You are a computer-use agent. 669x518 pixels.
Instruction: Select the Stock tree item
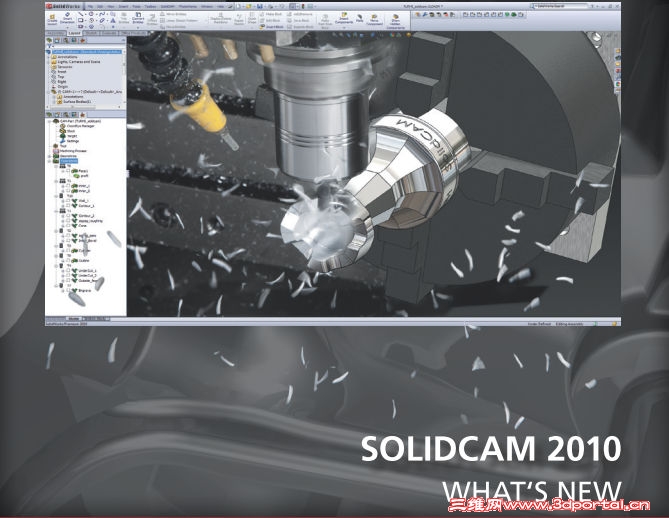pos(67,131)
